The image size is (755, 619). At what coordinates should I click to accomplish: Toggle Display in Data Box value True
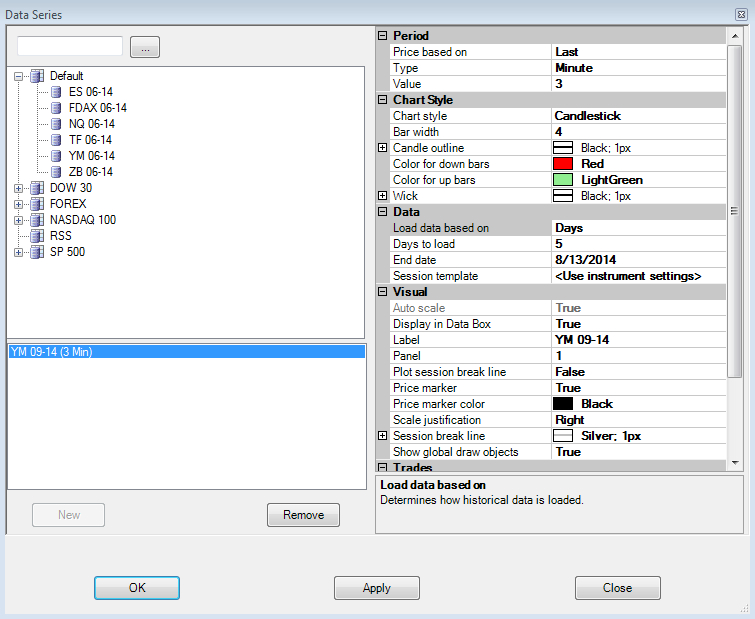click(638, 324)
